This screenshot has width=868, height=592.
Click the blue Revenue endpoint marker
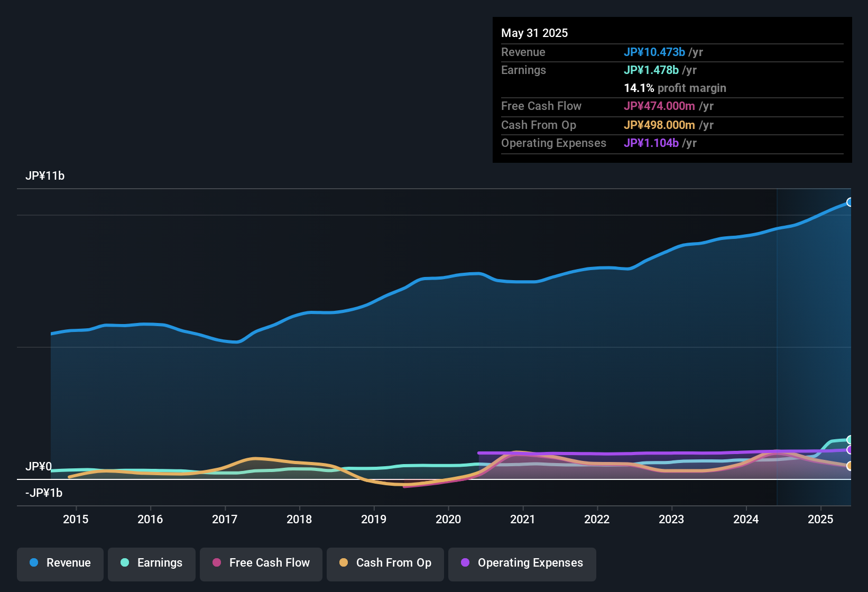[850, 202]
